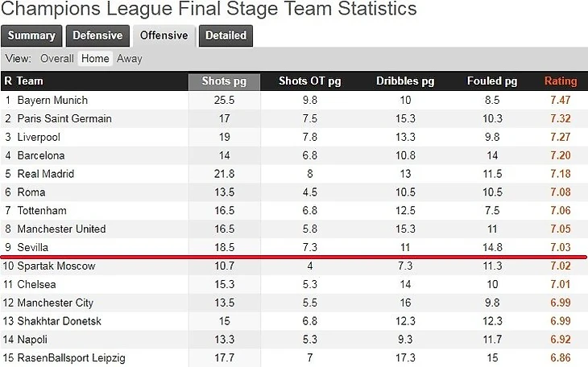
Task: Open the Detailed statistics tab
Action: click(226, 36)
